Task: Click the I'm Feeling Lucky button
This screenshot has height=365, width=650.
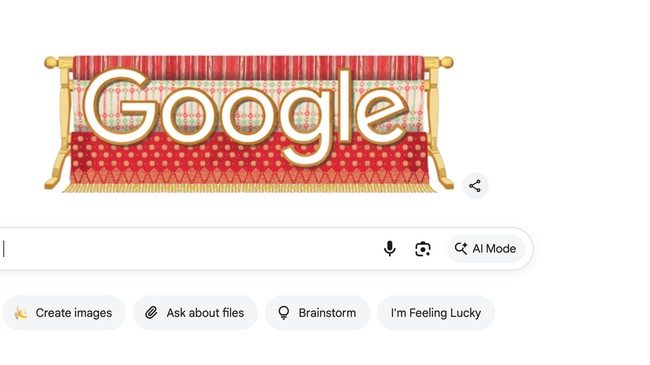Action: (436, 313)
